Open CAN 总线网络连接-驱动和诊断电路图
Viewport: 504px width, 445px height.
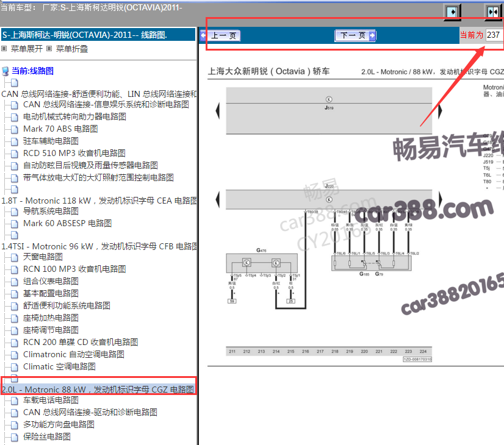pyautogui.click(x=90, y=412)
